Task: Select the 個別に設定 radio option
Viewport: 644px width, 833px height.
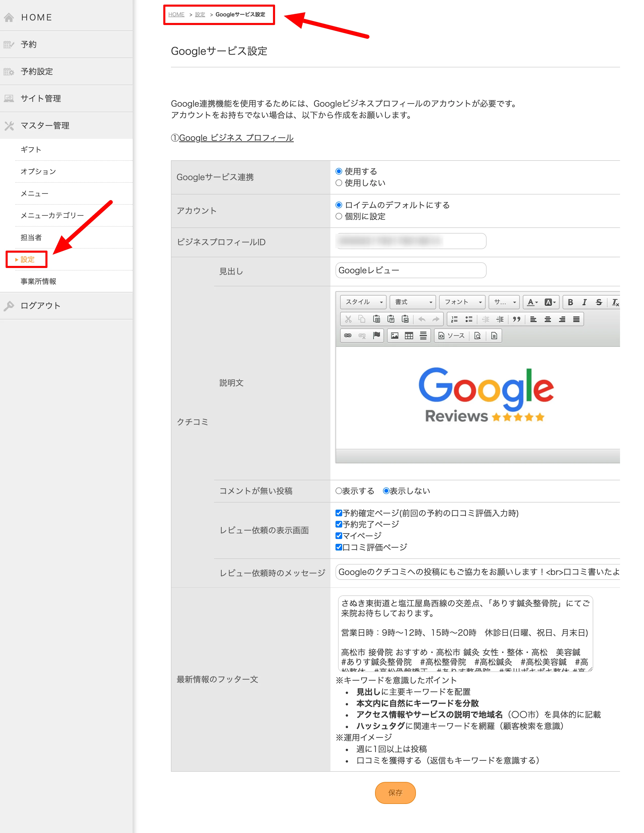Action: tap(339, 216)
